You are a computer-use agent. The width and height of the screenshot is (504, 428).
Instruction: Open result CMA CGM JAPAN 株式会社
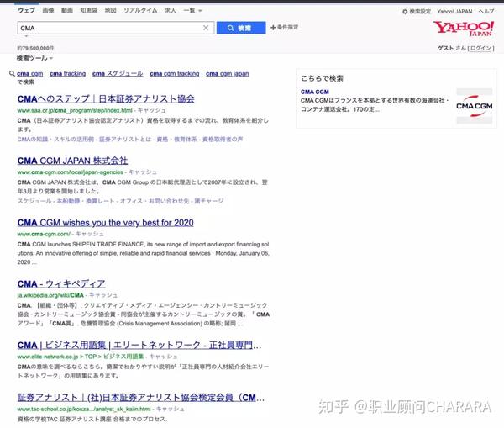(72, 161)
